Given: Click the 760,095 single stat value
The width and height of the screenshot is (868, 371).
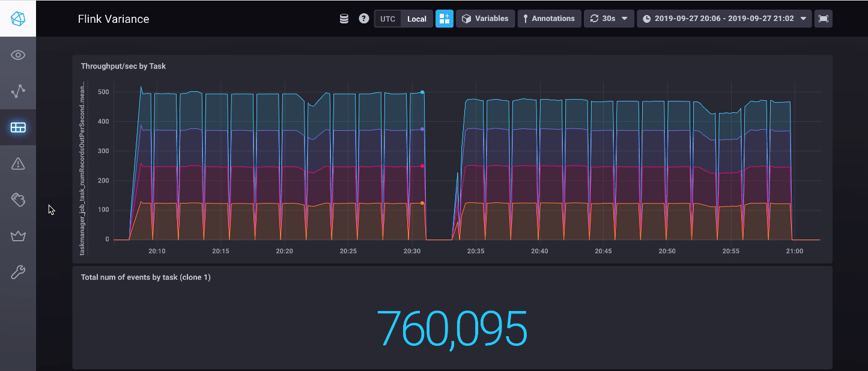Looking at the screenshot, I should click(452, 329).
